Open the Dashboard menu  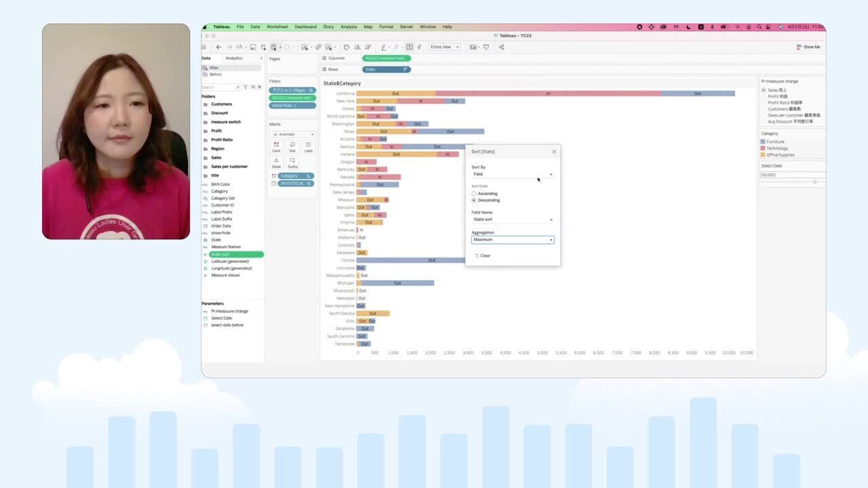(305, 27)
